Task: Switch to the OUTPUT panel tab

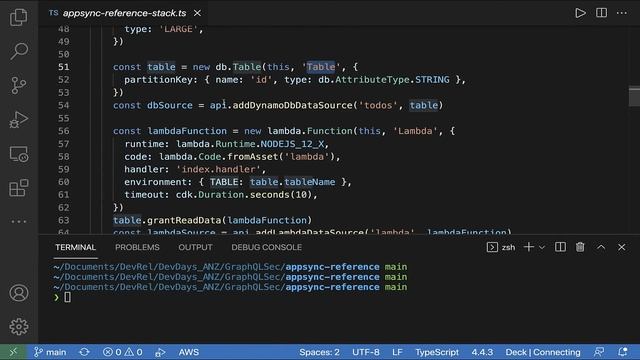Action: click(195, 247)
